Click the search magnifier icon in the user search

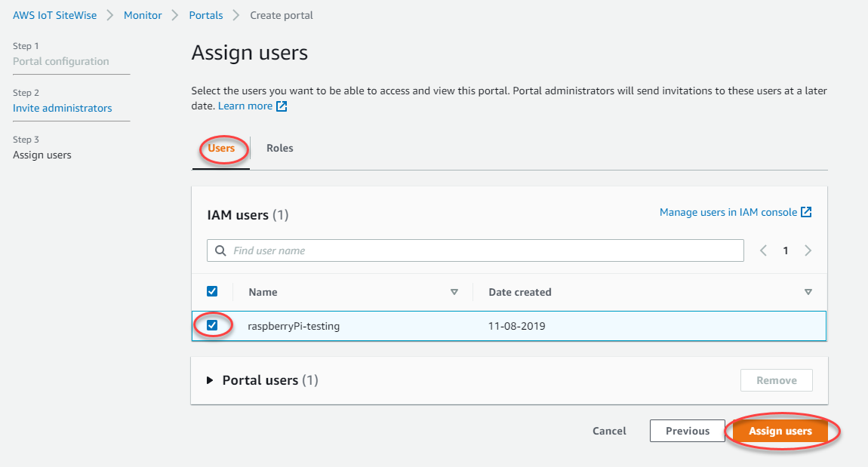click(220, 250)
